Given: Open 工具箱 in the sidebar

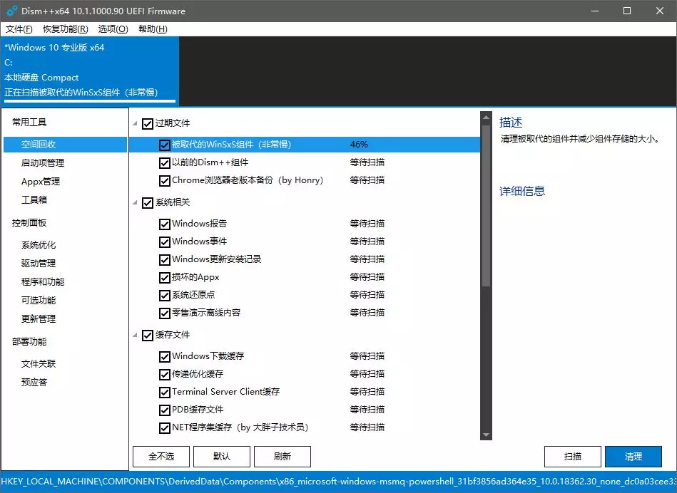Looking at the screenshot, I should pos(34,200).
